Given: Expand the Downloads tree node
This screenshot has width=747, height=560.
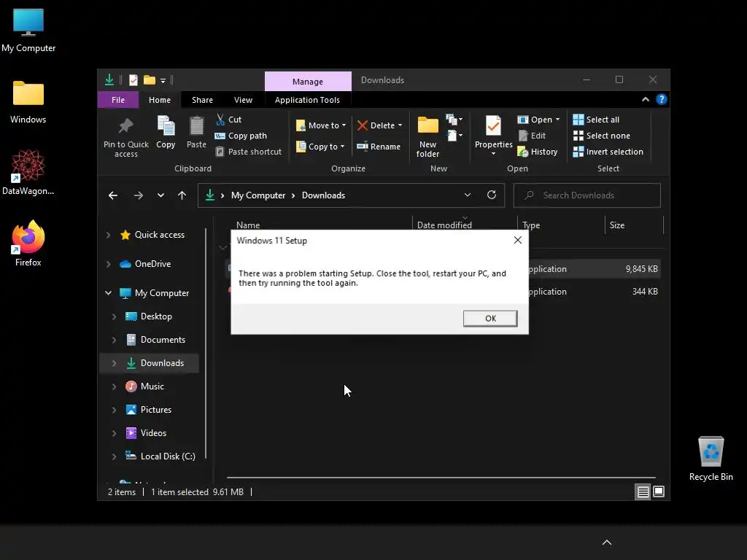Looking at the screenshot, I should coord(114,363).
